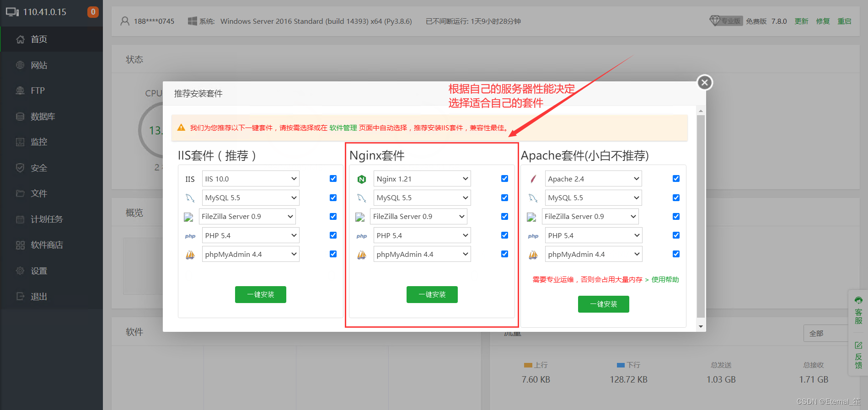Click the 软件商店 grid icon
The width and height of the screenshot is (868, 410).
20,245
